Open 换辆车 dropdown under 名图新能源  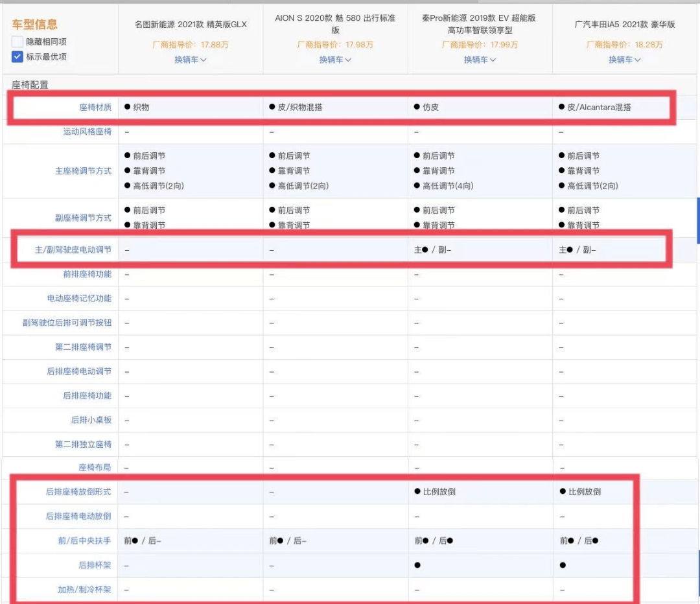point(190,60)
